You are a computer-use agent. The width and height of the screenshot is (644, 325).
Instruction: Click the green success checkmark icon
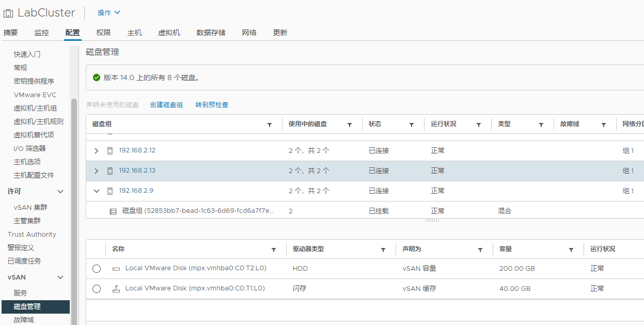coord(96,78)
